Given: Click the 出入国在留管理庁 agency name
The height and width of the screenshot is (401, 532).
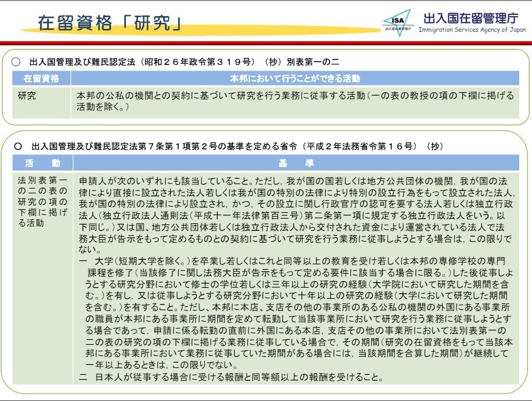Looking at the screenshot, I should click(x=471, y=18).
